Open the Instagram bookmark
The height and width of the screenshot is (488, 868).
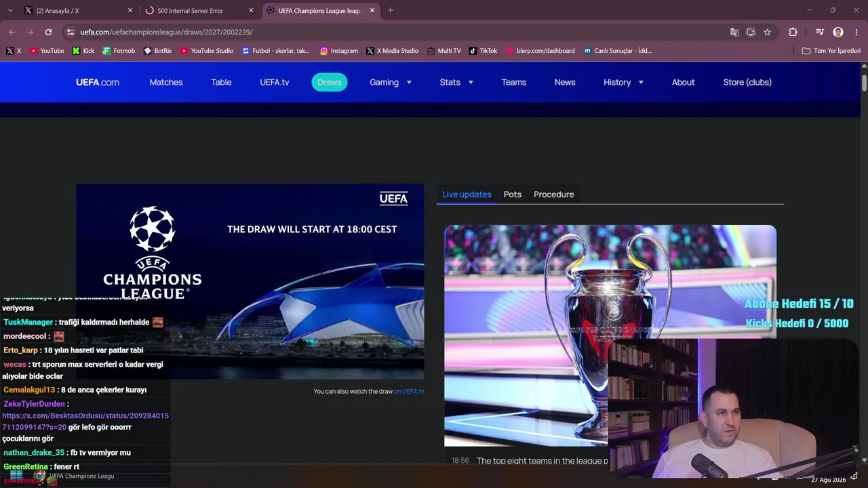coord(339,51)
